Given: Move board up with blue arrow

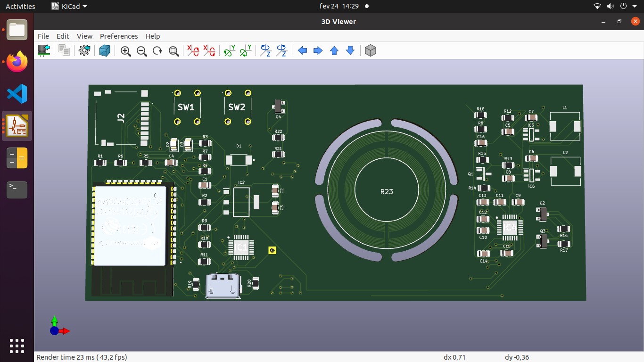Looking at the screenshot, I should [334, 50].
